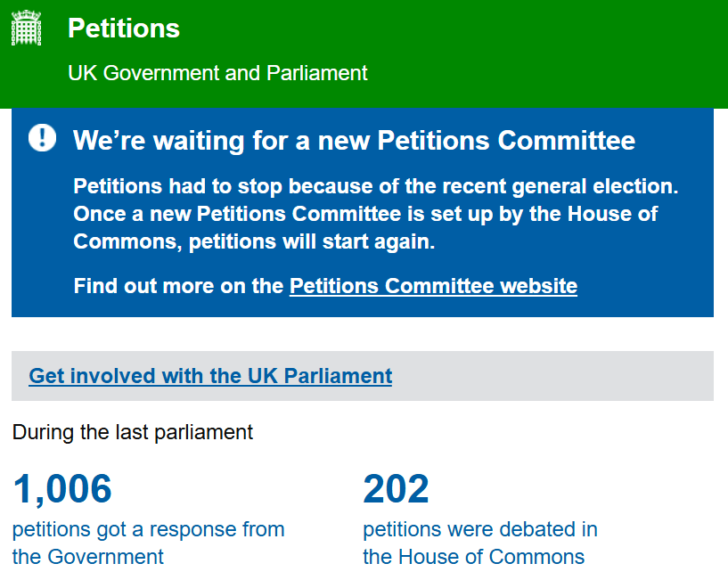Click the 202 debated petitions count number
This screenshot has width=728, height=580.
pos(396,488)
